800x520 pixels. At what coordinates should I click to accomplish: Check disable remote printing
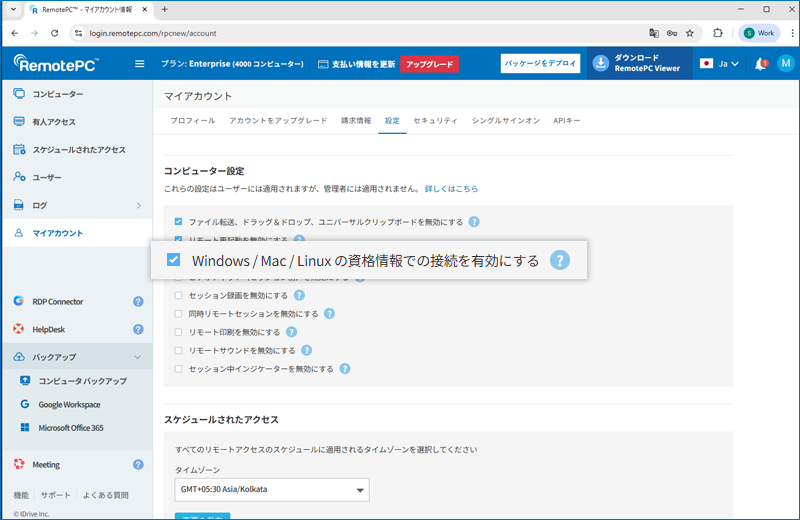(178, 332)
